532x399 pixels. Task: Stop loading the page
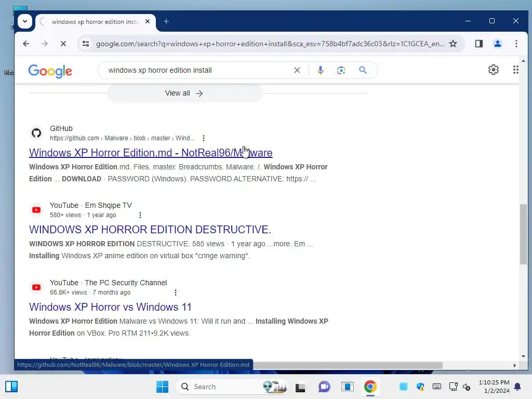pos(63,44)
